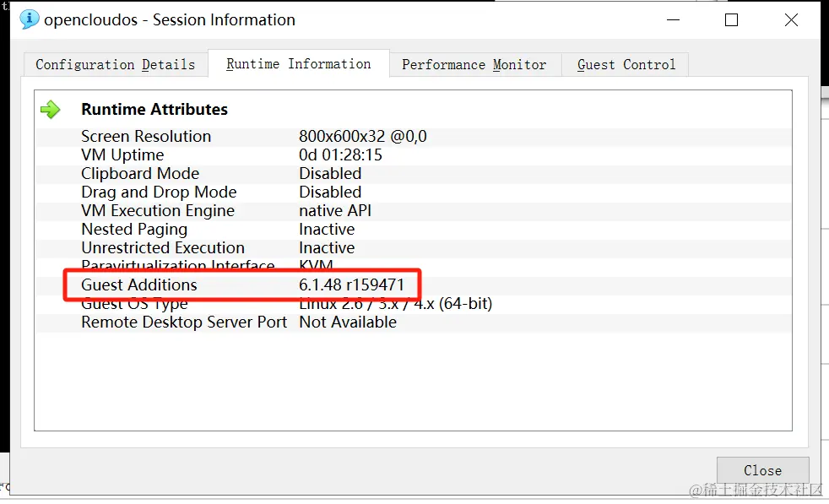The image size is (829, 504).
Task: Click the Drag and Drop Mode row
Action: click(159, 192)
